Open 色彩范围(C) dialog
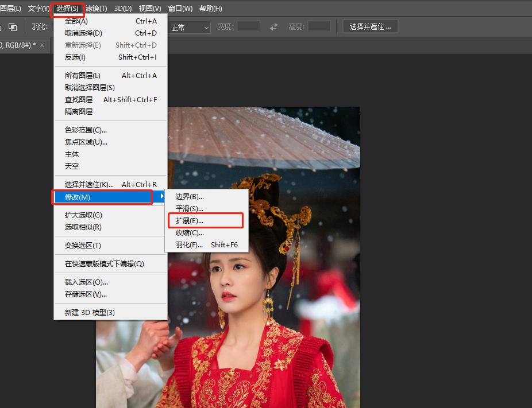532x408 pixels. [80, 130]
